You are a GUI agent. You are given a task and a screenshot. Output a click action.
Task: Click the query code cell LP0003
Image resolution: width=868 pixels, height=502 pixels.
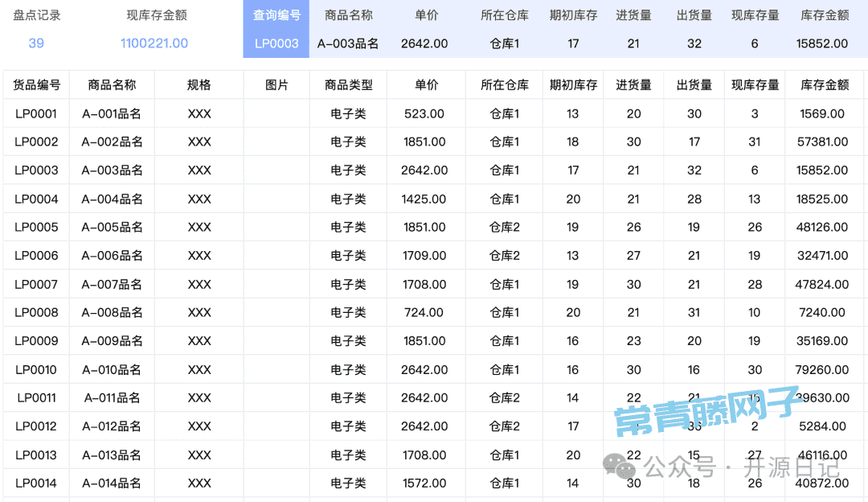pos(276,43)
